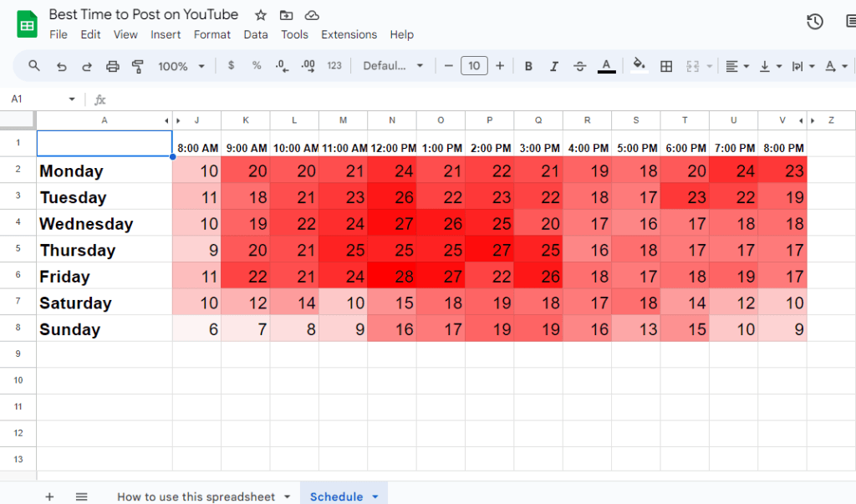Format selection as currency
Screen dimensions: 856x504
pyautogui.click(x=231, y=65)
